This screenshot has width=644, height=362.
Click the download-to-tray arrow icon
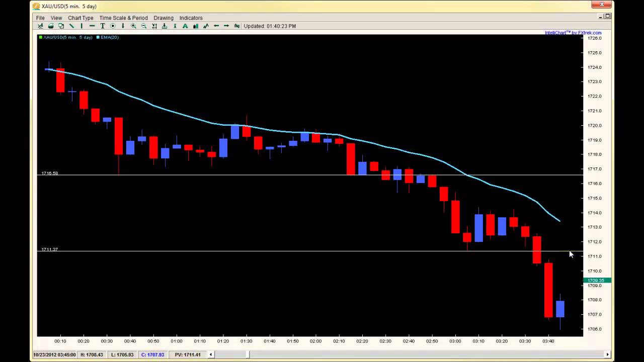[164, 26]
